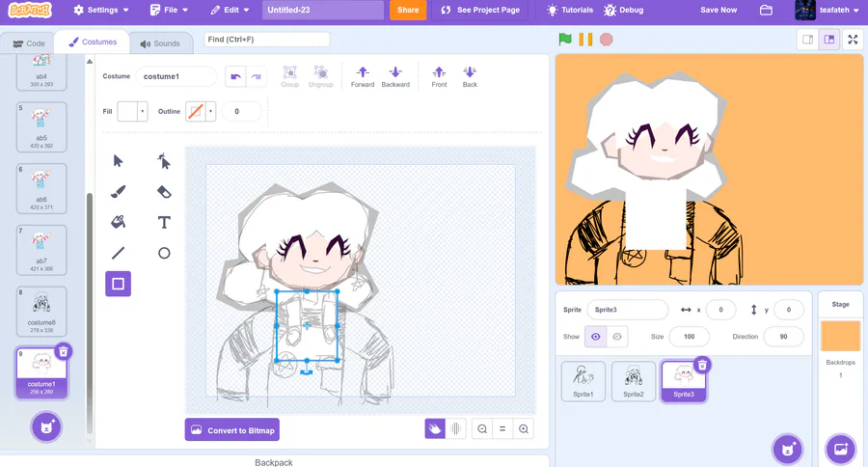Click the orange pause button
Image resolution: width=868 pixels, height=467 pixels.
coord(585,40)
